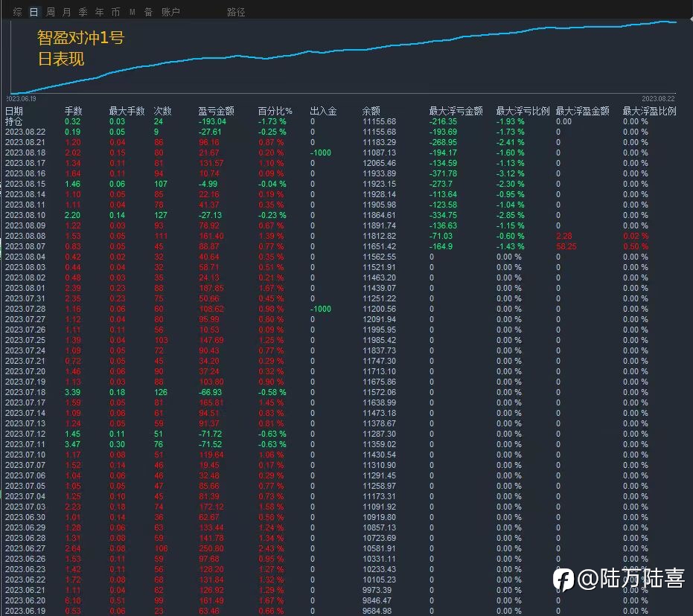Sort by the 最大手数 column header

coord(127,111)
